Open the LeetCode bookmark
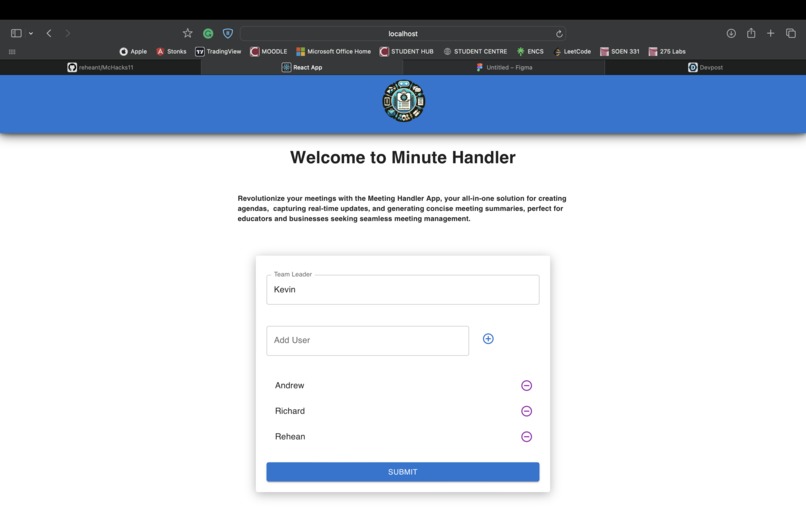The width and height of the screenshot is (806, 523). [572, 51]
